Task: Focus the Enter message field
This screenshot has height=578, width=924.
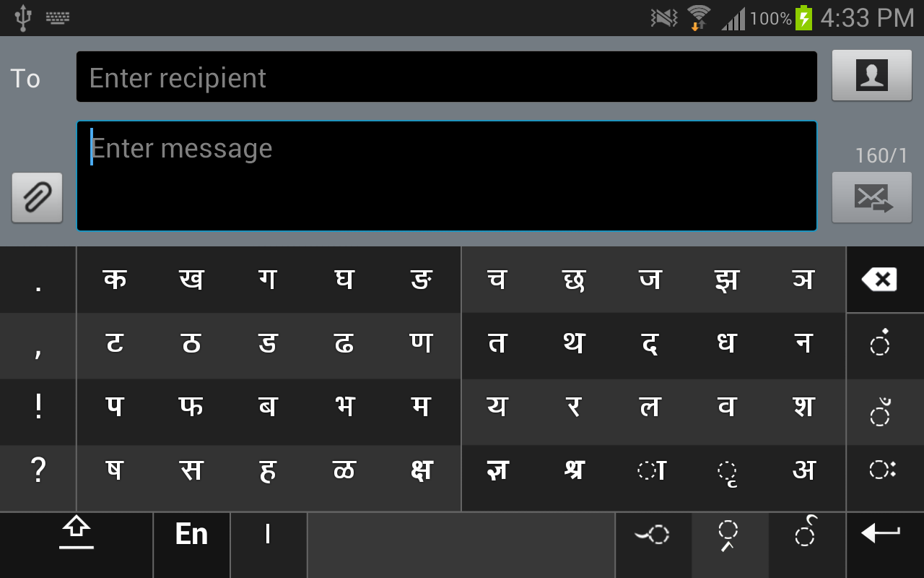Action: point(447,176)
